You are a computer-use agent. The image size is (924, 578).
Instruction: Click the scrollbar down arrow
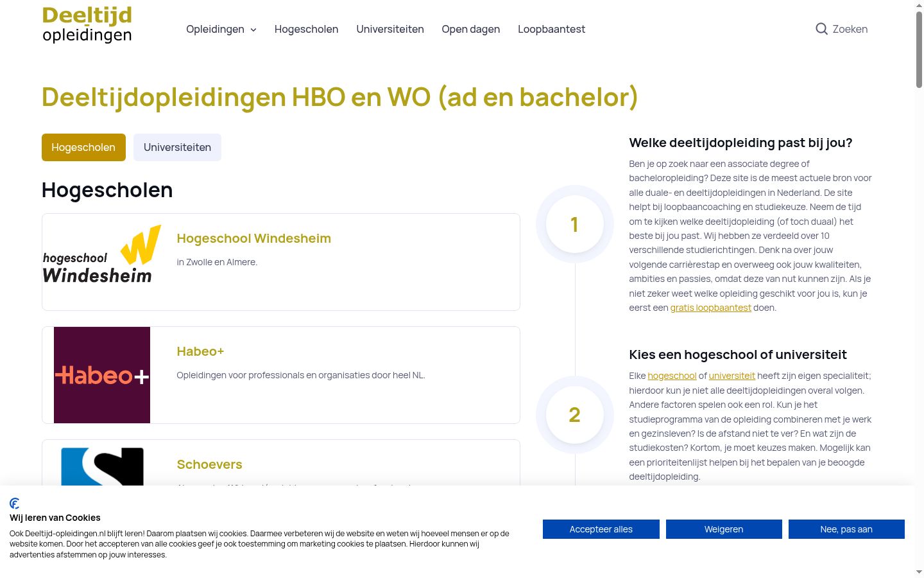pyautogui.click(x=919, y=572)
